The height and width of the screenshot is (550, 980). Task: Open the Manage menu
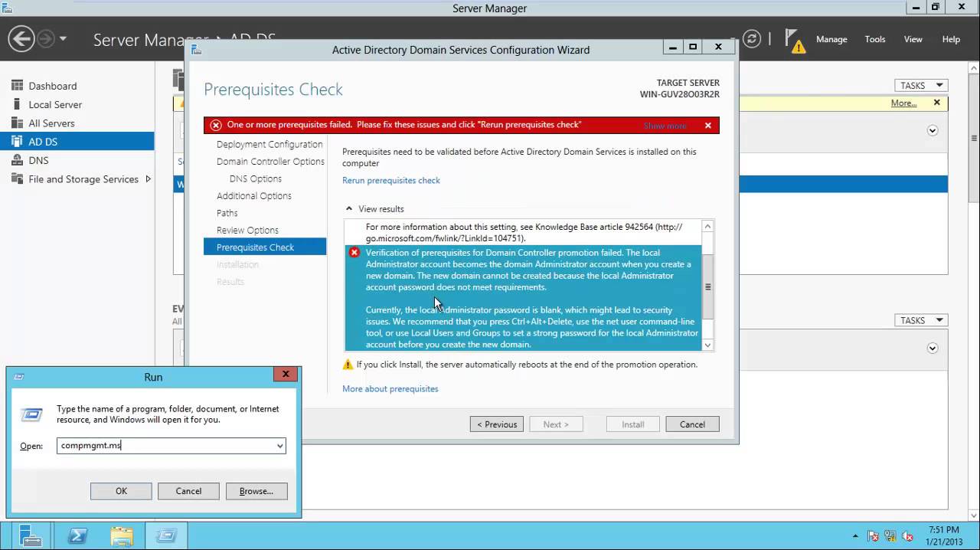831,39
